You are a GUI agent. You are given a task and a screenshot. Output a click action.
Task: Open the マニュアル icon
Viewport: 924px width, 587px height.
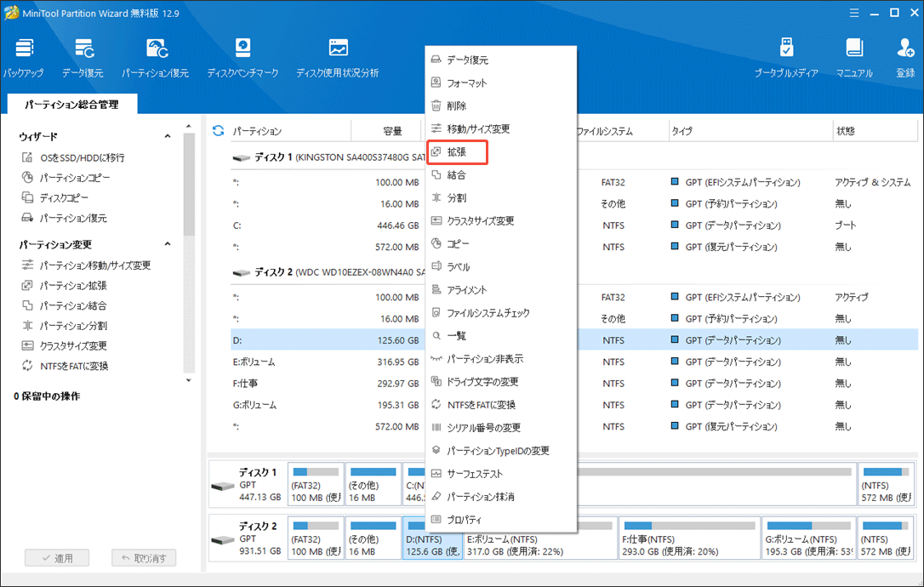854,58
